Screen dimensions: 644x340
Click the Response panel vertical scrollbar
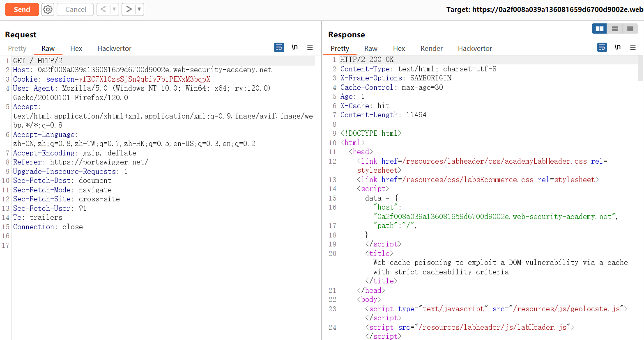point(640,68)
